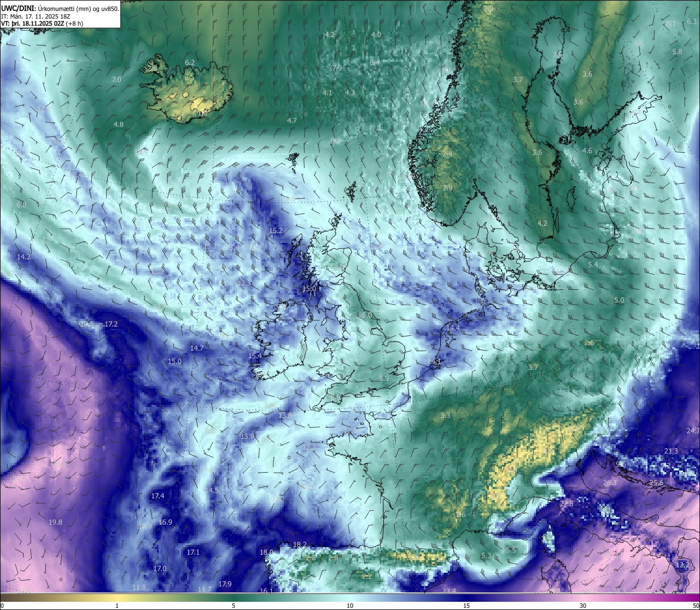The height and width of the screenshot is (610, 700).
Task: Click the '5' tick on the color scale
Action: pos(234,606)
